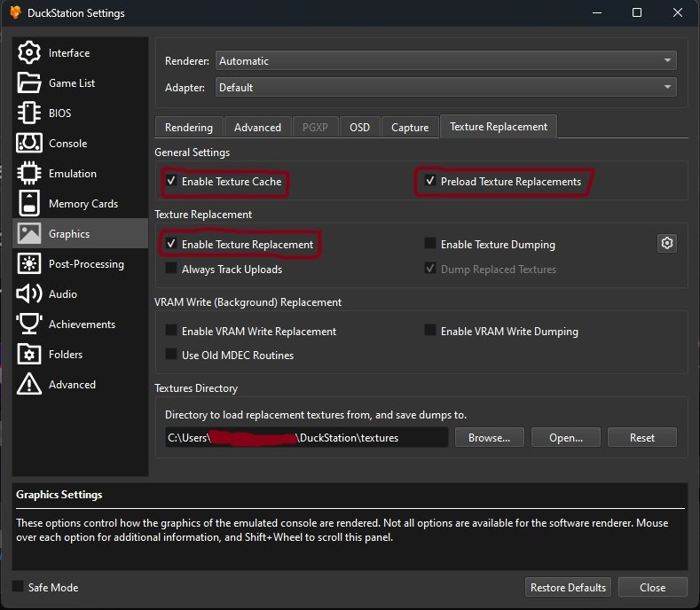Screen dimensions: 700x610
Task: Uncheck Preload Texture Replacements
Action: [x=430, y=181]
